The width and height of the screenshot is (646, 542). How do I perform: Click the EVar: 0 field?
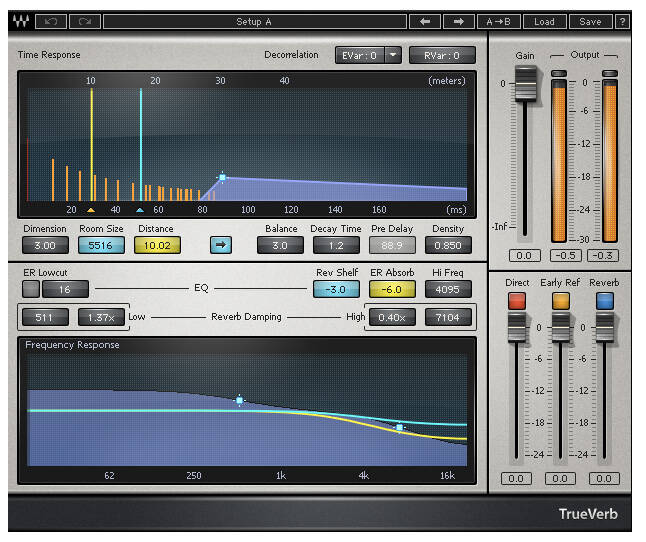(x=360, y=55)
